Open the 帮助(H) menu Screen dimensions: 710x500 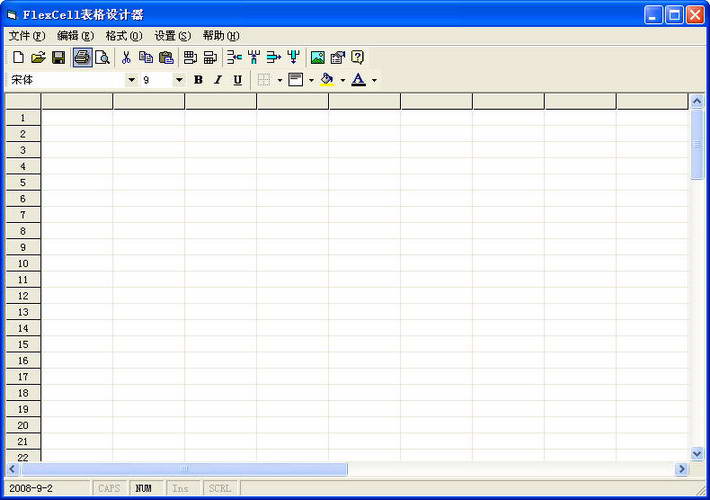coord(221,36)
